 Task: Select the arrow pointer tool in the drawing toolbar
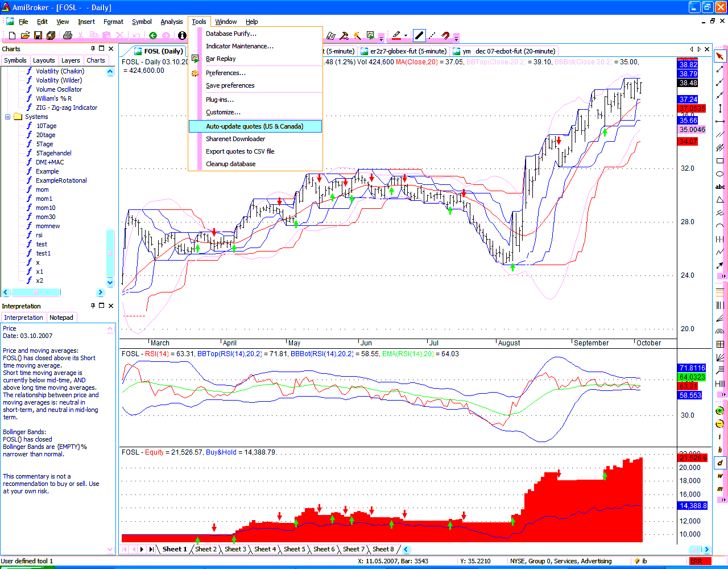pos(720,56)
